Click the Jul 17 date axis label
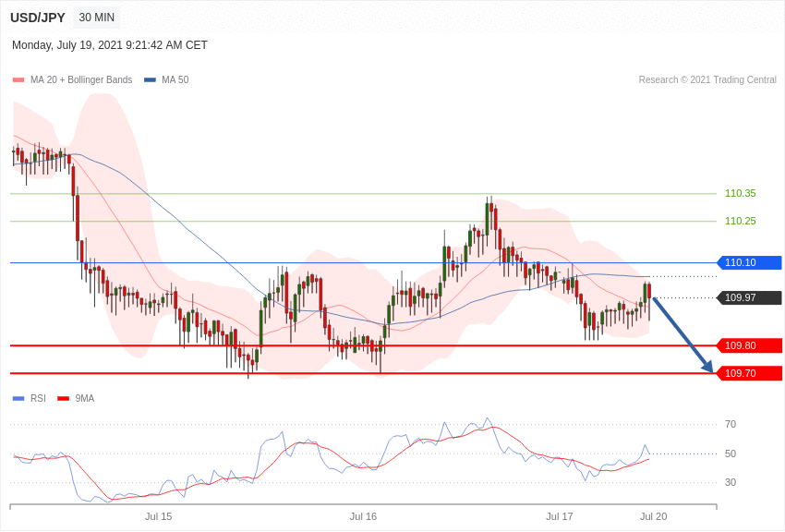The height and width of the screenshot is (532, 785). 560,516
